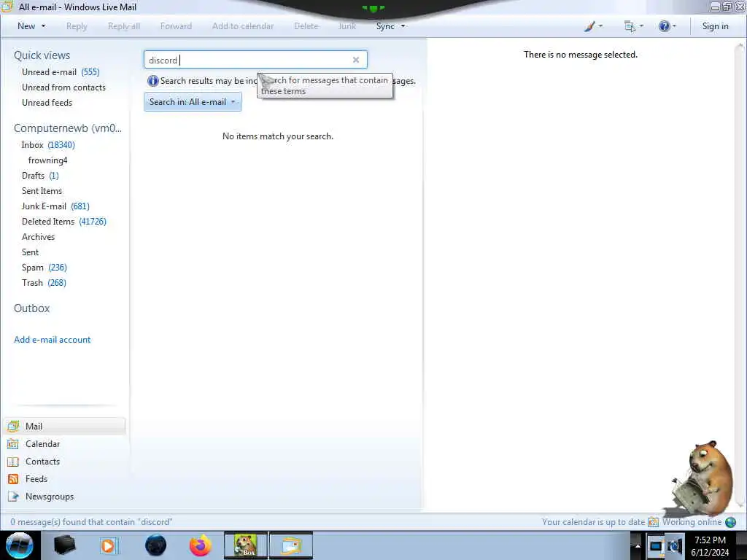This screenshot has width=747, height=560.
Task: Select Unread e-mail quick view
Action: point(61,72)
